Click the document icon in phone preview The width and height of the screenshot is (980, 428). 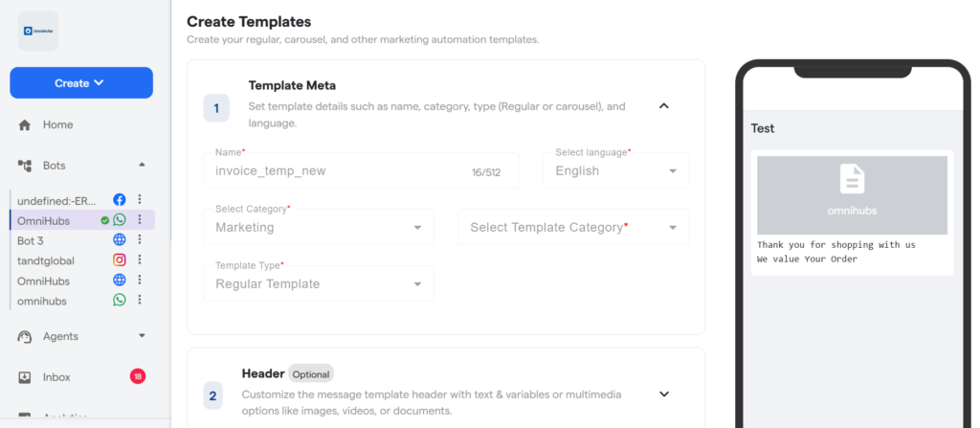click(852, 179)
